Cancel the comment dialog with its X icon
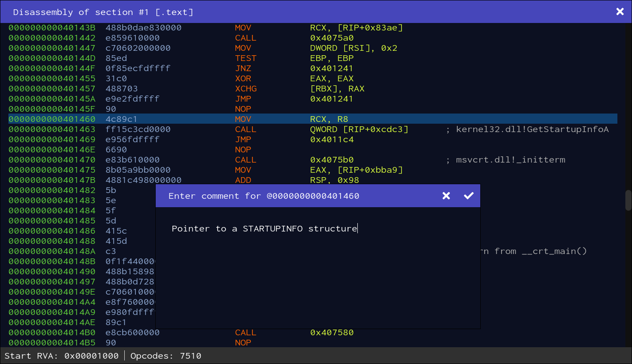Viewport: 632px width, 364px height. [x=446, y=196]
